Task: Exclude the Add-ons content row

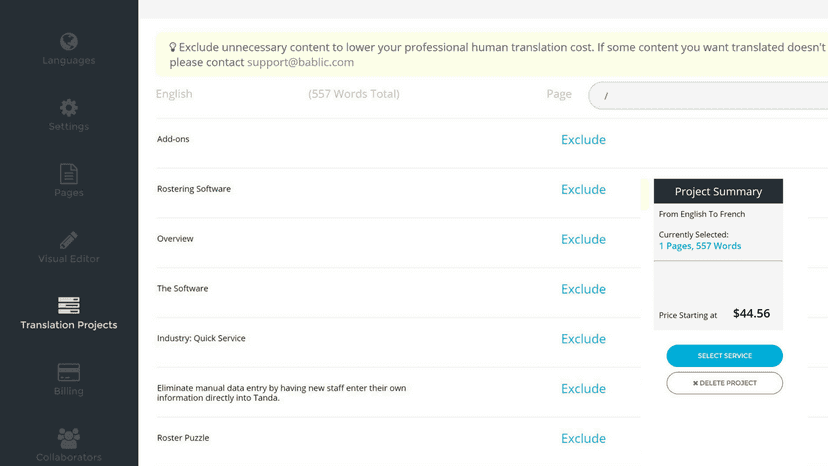Action: pos(583,139)
